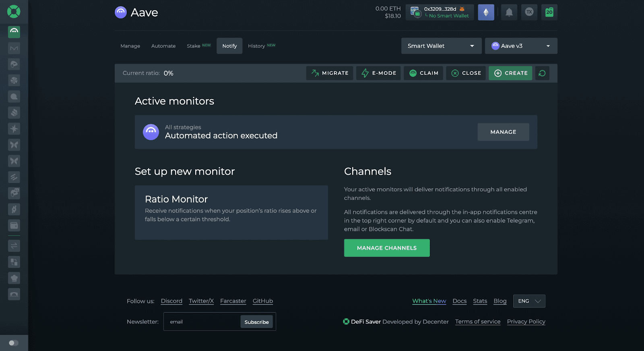Open the Maker protocol icon in the sidebar
This screenshot has width=644, height=351.
[x=14, y=48]
